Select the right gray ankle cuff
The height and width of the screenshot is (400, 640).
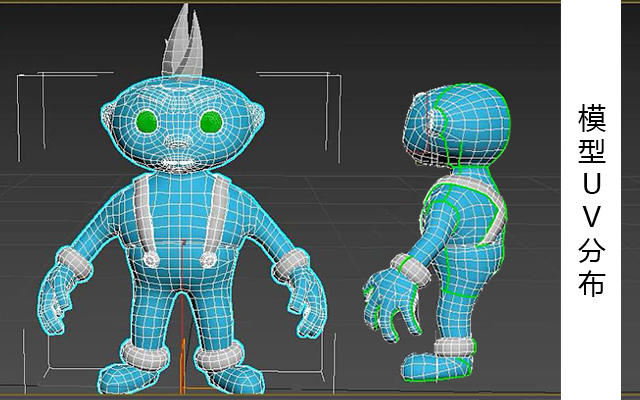tap(219, 356)
